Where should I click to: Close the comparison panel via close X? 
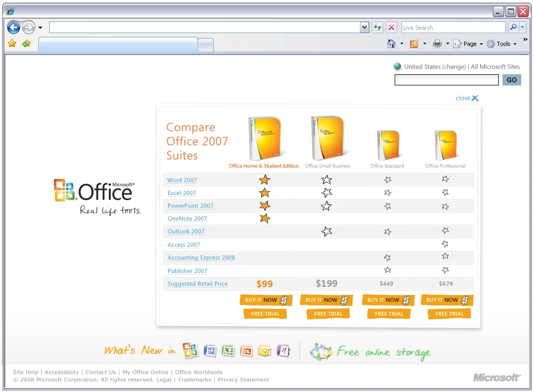pos(467,98)
